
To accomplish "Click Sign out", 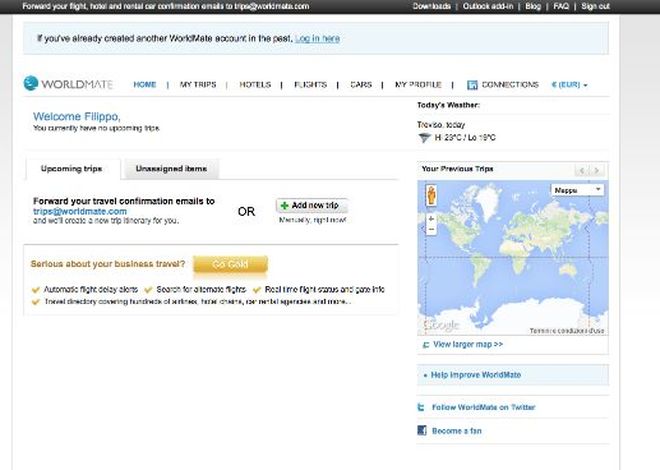I will [x=595, y=6].
